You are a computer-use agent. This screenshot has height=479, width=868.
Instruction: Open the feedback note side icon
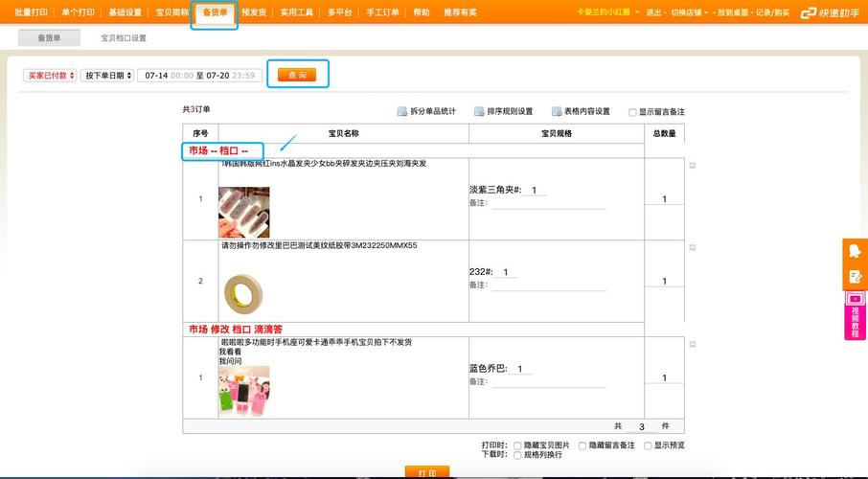(856, 277)
